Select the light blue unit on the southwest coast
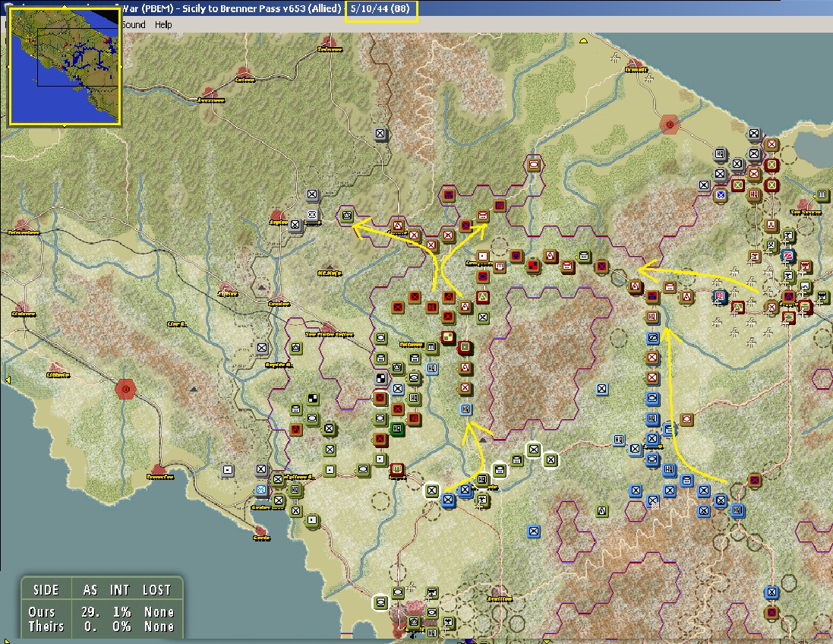The height and width of the screenshot is (644, 833). pos(261,489)
